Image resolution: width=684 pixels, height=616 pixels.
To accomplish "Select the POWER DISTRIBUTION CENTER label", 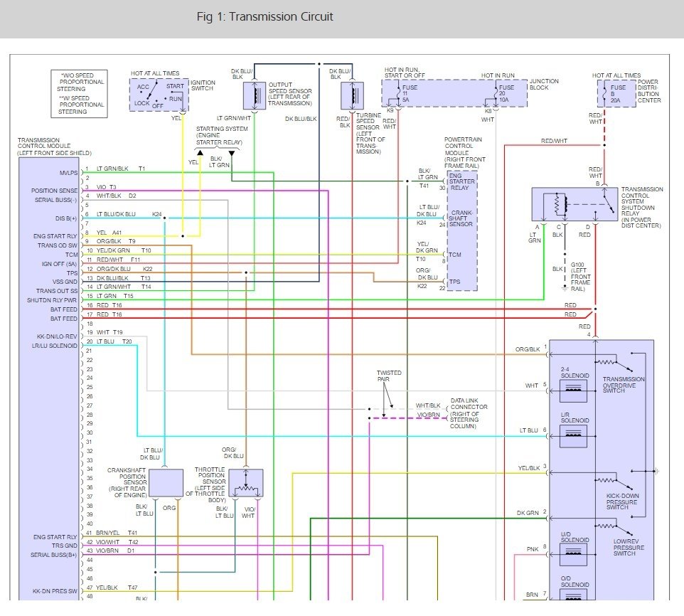I will coord(648,91).
